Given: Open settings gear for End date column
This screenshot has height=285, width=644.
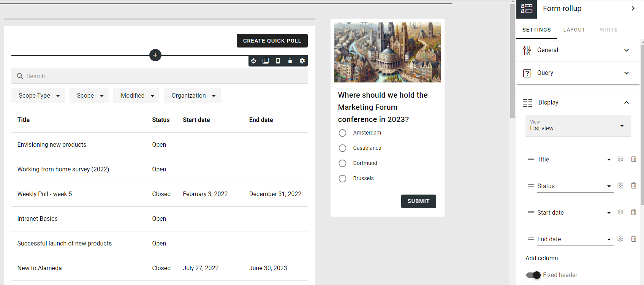Looking at the screenshot, I should point(620,239).
